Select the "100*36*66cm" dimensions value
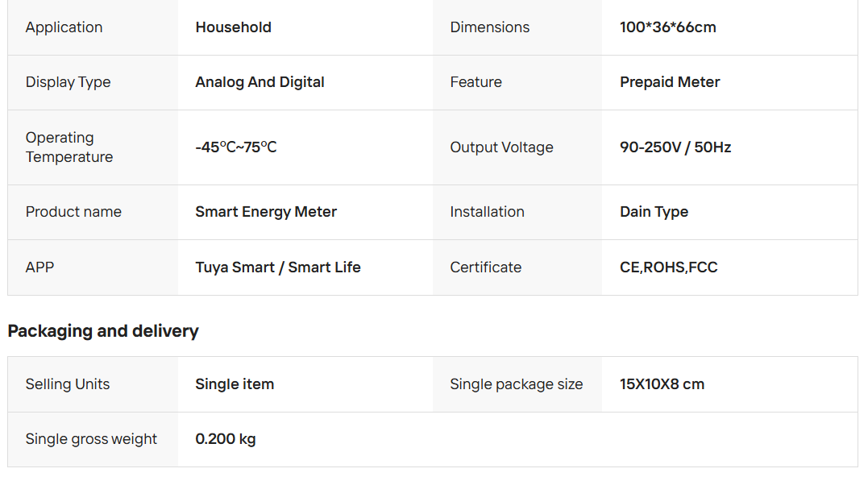868x481 pixels. 667,27
